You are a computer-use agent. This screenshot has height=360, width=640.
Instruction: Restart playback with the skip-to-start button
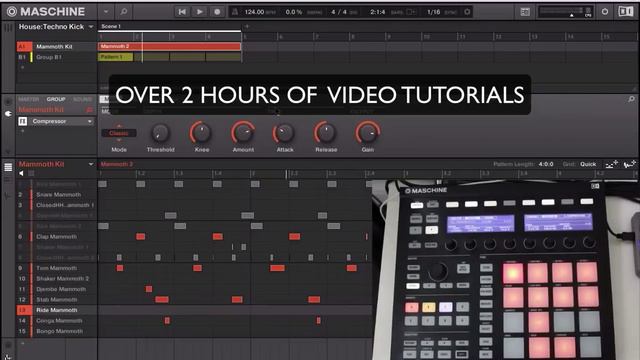pyautogui.click(x=182, y=12)
